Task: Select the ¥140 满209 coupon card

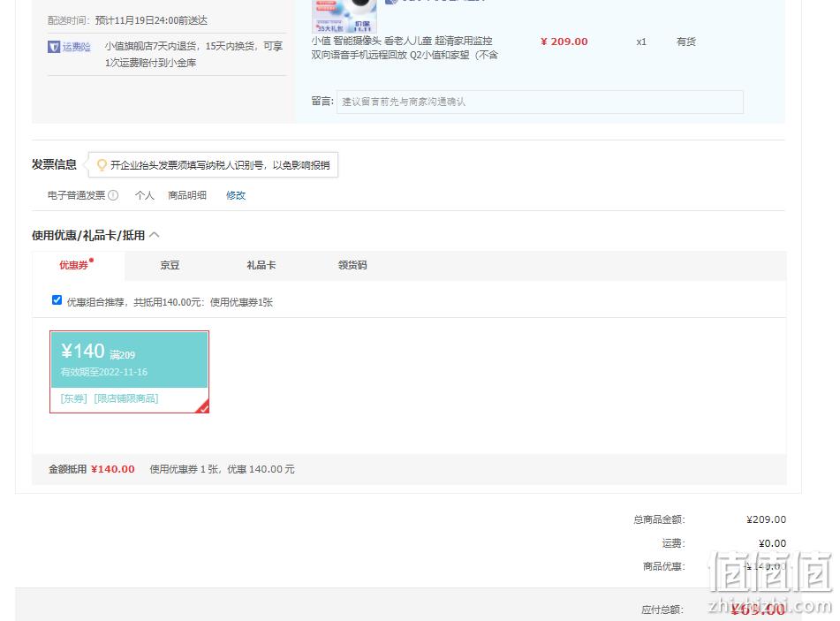Action: click(x=129, y=372)
